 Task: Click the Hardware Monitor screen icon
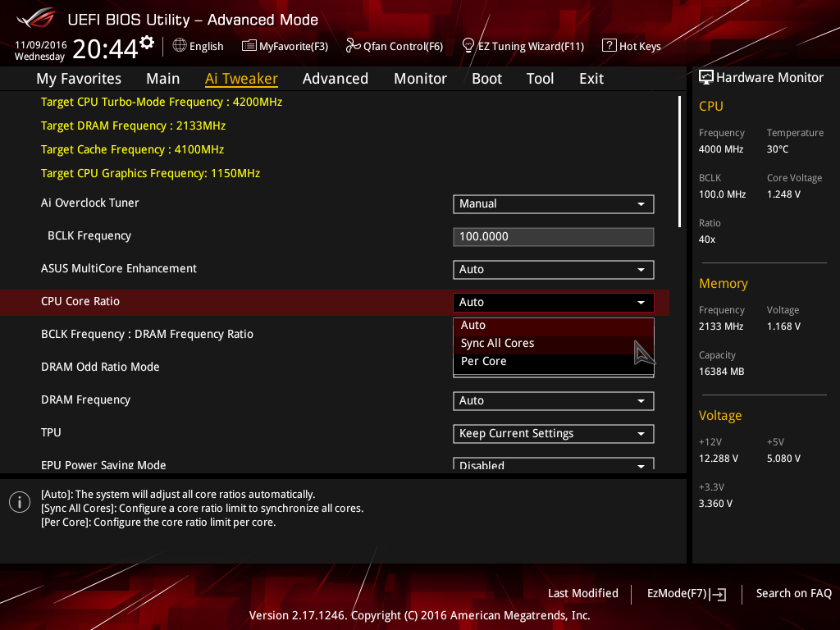706,78
